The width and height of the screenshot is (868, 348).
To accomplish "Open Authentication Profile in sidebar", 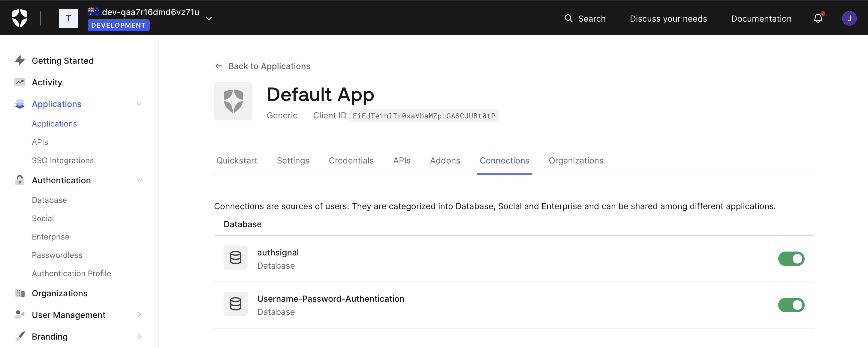I will click(x=71, y=273).
